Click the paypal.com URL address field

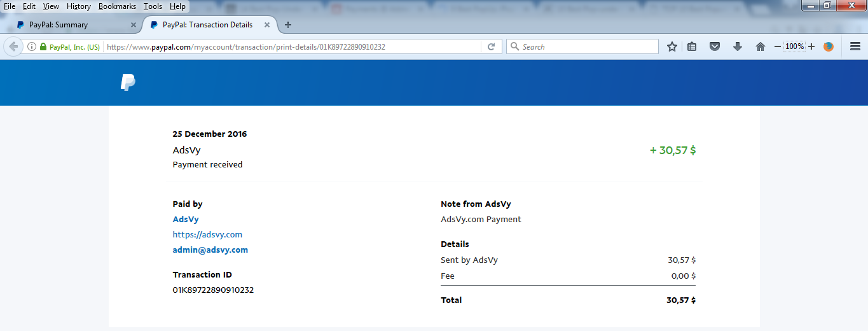coord(293,46)
